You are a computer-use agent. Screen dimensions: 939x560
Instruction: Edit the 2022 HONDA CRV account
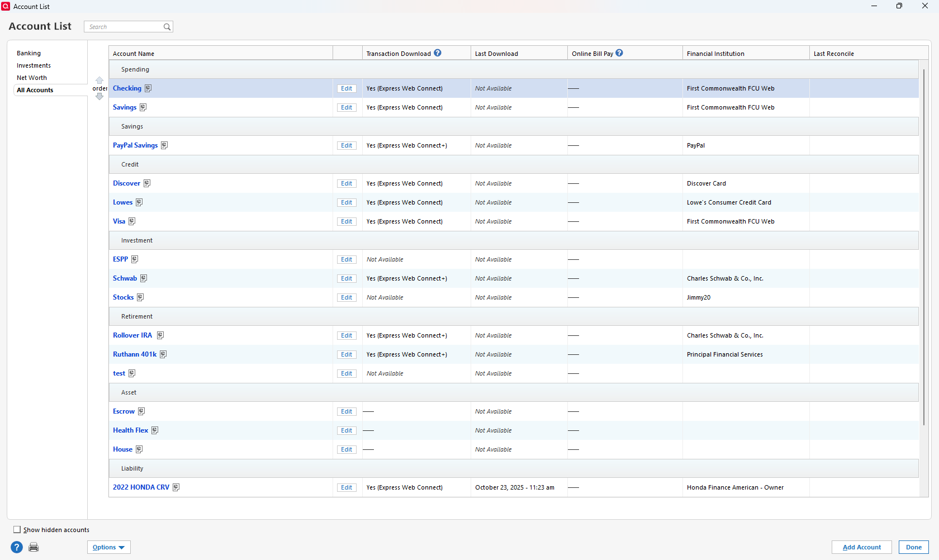click(347, 487)
